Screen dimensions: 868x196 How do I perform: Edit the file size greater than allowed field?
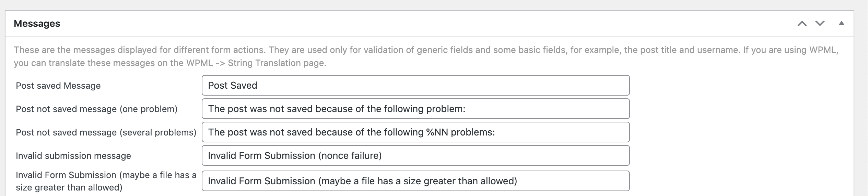[415, 181]
